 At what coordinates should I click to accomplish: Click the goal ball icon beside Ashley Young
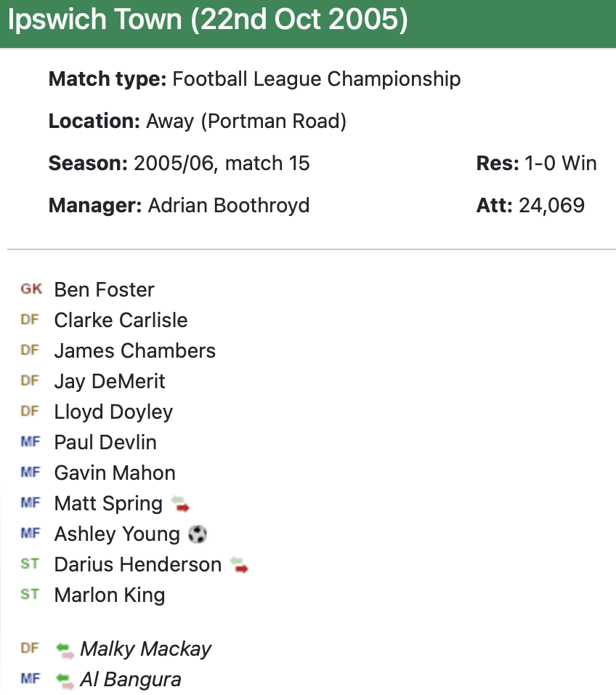click(x=197, y=534)
